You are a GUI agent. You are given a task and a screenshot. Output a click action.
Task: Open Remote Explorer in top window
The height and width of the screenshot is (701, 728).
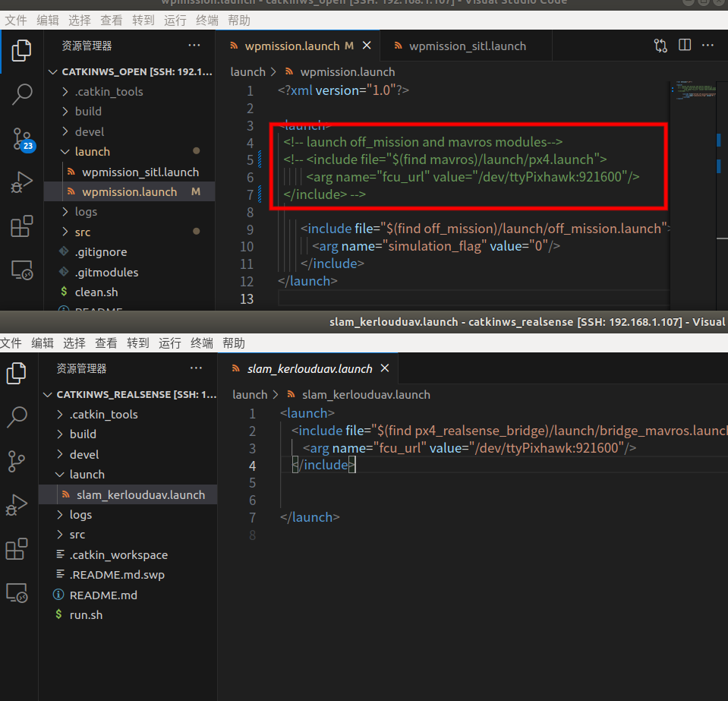point(22,270)
